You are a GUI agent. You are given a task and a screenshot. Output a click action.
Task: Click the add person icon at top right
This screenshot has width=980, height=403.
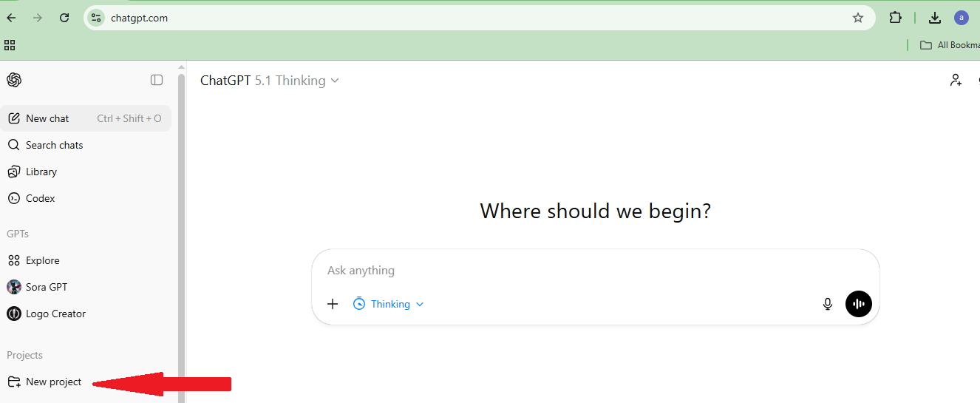coord(956,80)
